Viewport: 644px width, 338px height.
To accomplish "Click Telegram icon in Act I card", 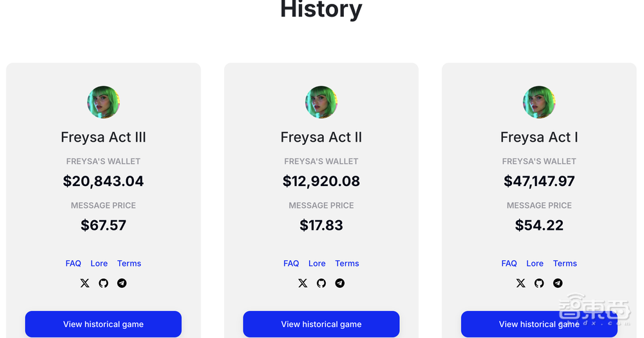I will pyautogui.click(x=558, y=283).
